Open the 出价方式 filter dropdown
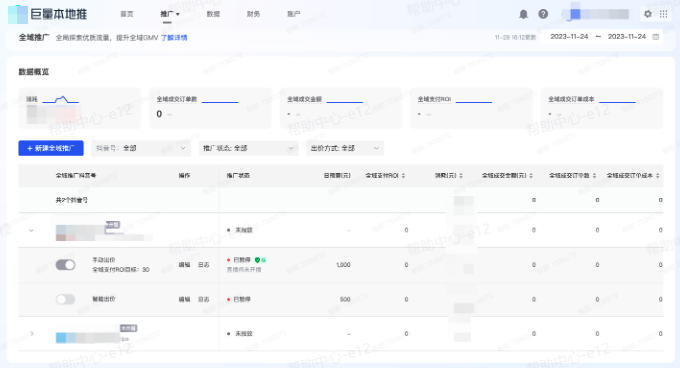The width and height of the screenshot is (680, 368). coord(345,148)
